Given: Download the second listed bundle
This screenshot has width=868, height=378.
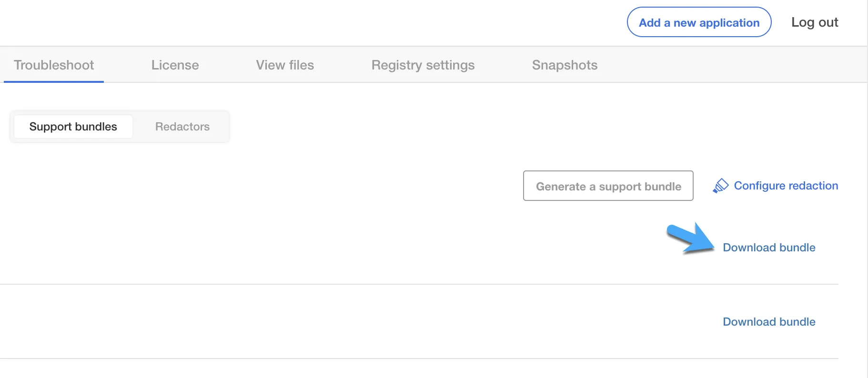Looking at the screenshot, I should 769,322.
